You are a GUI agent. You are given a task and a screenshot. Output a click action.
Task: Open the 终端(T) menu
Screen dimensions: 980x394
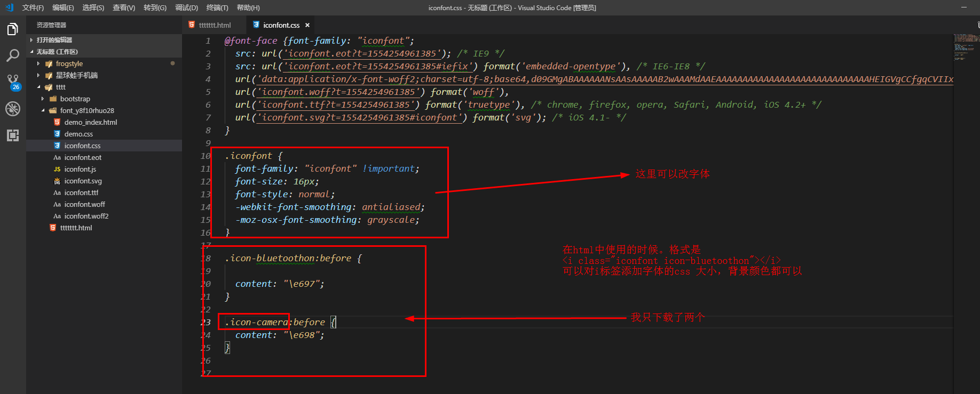click(217, 7)
